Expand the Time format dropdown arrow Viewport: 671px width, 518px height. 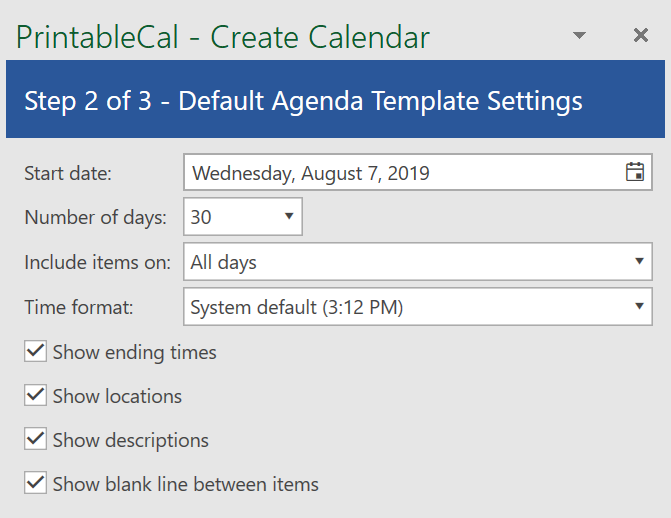[639, 306]
